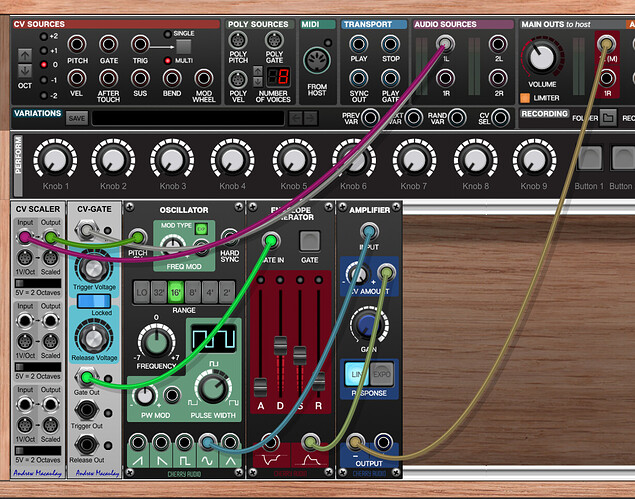
Task: Click the oscillator pulse wave output jack
Action: [184, 442]
